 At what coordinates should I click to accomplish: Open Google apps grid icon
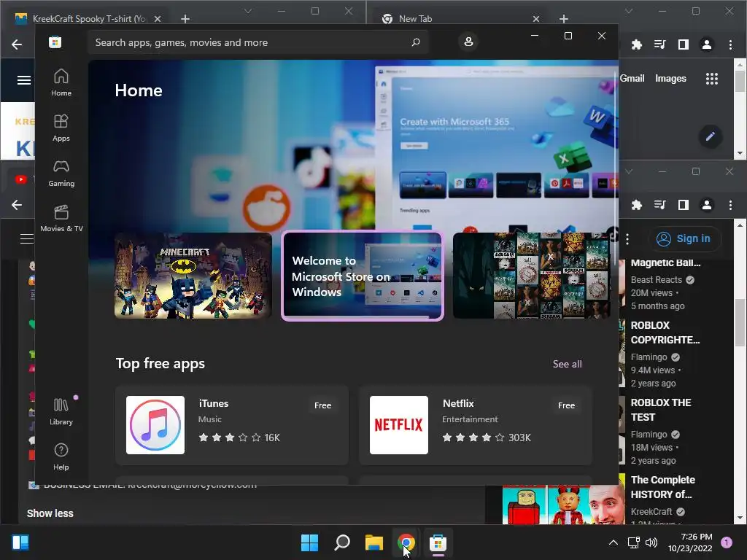click(712, 79)
